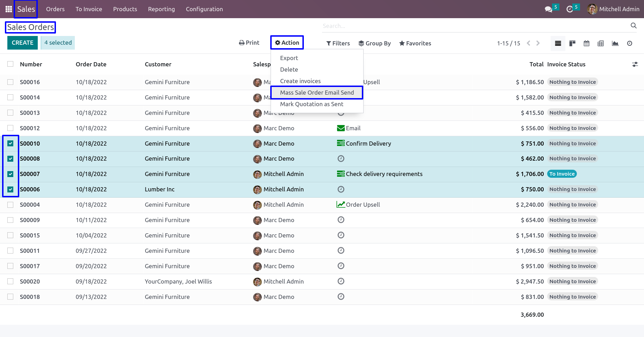Switch to Calendar view
Image resolution: width=644 pixels, height=337 pixels.
coord(587,43)
